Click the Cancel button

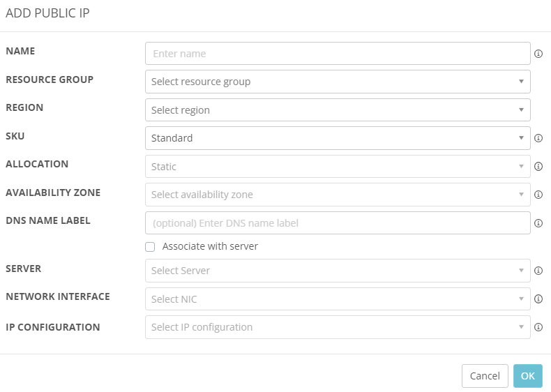coord(485,376)
